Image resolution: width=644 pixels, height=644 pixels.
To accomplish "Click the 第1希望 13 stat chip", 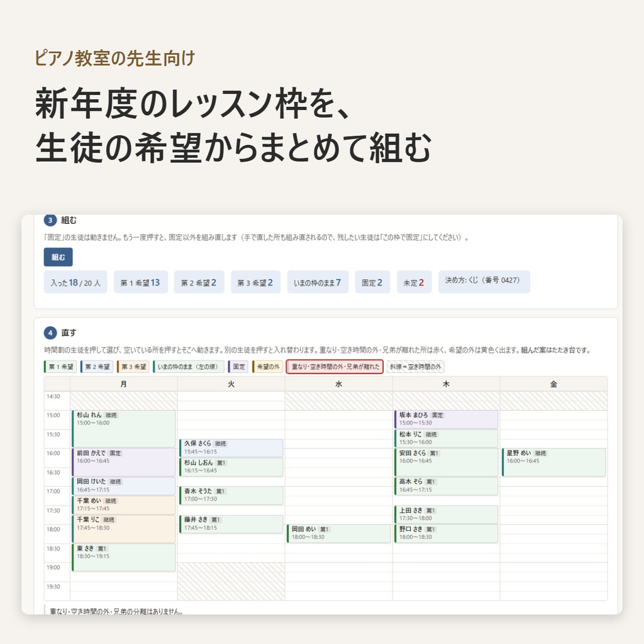I will 140,282.
